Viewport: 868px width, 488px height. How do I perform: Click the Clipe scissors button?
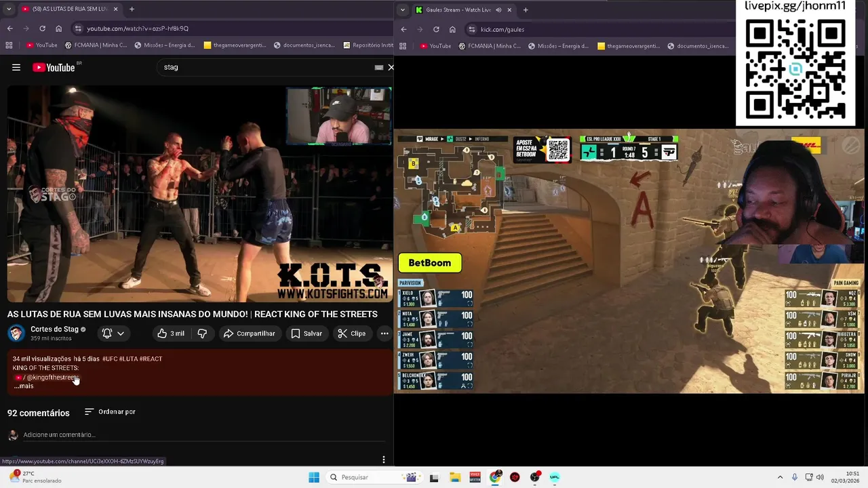pyautogui.click(x=352, y=333)
